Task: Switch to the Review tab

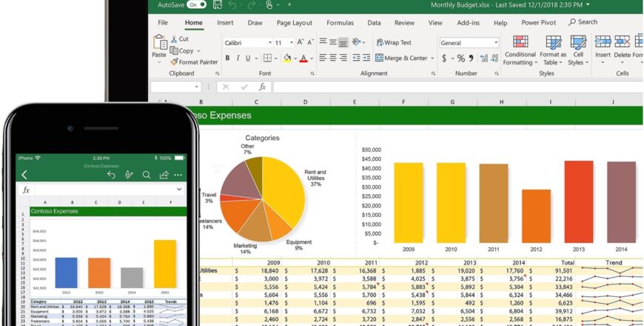Action: click(x=404, y=23)
